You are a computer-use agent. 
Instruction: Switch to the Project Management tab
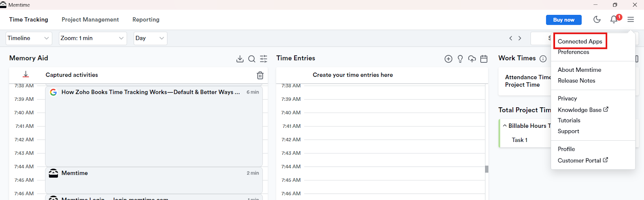[x=90, y=19]
